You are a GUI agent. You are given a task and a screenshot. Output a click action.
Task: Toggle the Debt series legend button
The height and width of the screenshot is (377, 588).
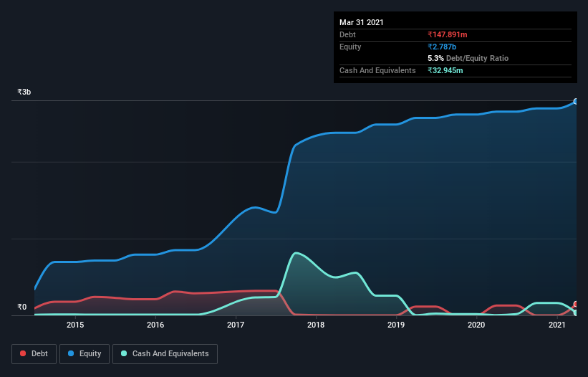34,354
